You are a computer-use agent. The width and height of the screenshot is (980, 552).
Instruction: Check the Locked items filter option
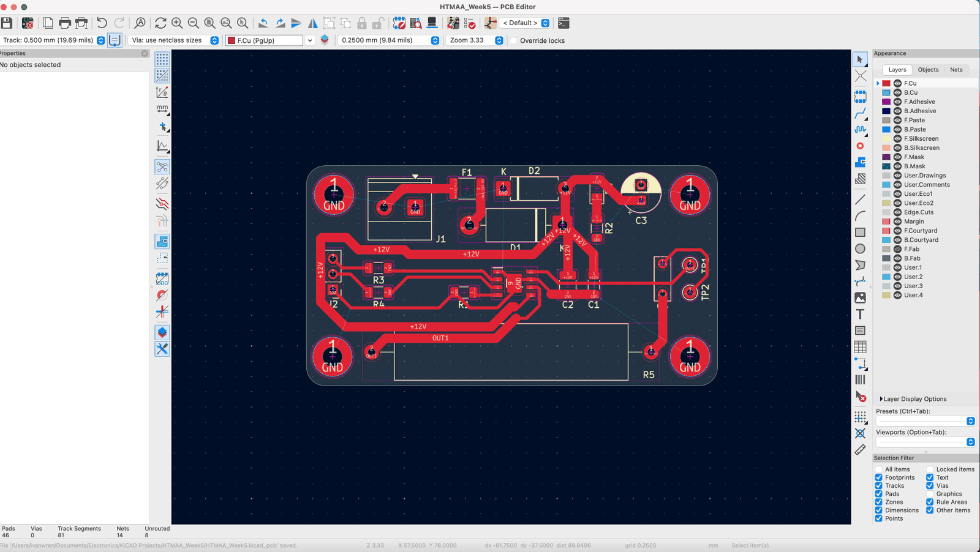pyautogui.click(x=930, y=469)
